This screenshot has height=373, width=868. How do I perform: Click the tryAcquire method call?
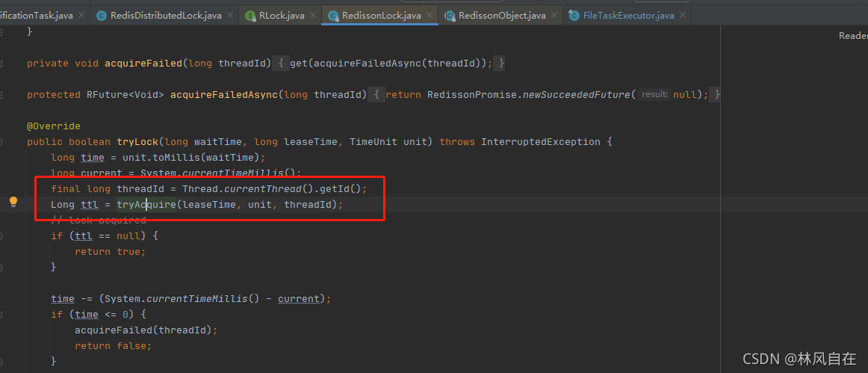click(146, 205)
